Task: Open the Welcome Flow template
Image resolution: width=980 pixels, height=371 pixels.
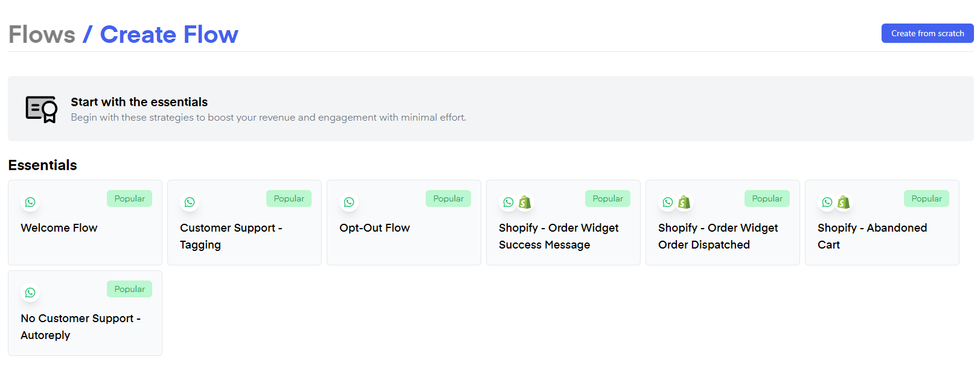Action: pyautogui.click(x=59, y=228)
